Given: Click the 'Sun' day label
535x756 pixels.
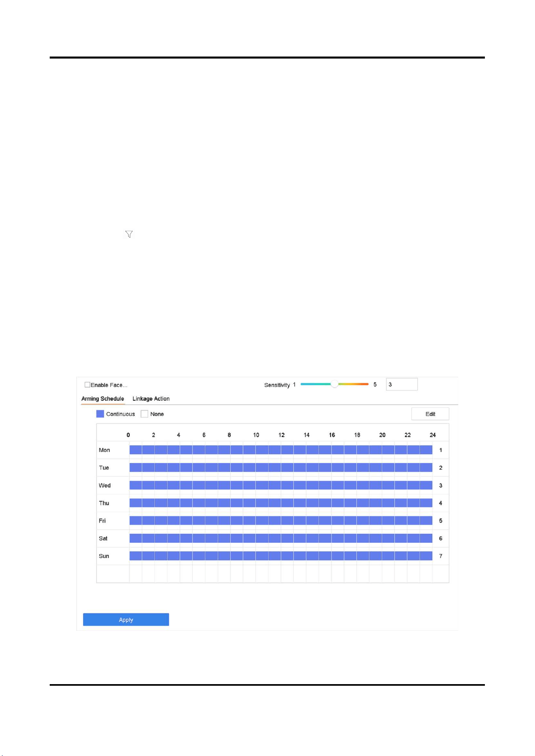Looking at the screenshot, I should [x=104, y=556].
